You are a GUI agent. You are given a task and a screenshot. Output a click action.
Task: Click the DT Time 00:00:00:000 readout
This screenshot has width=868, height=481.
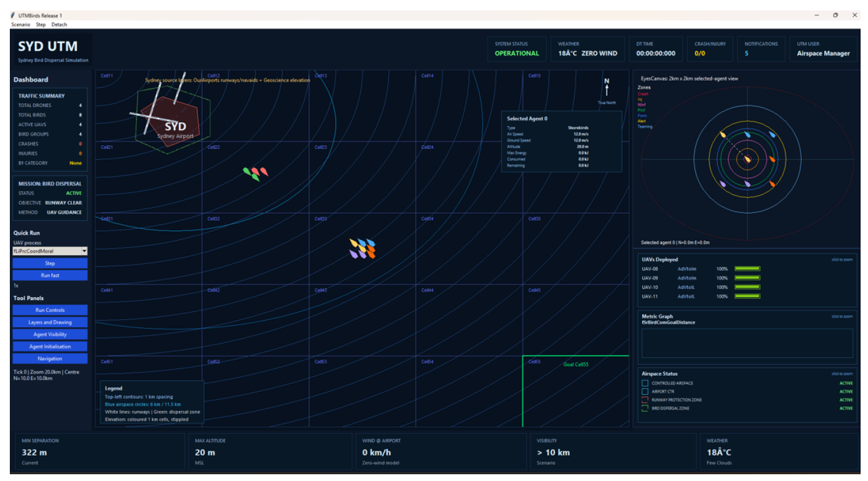[656, 54]
